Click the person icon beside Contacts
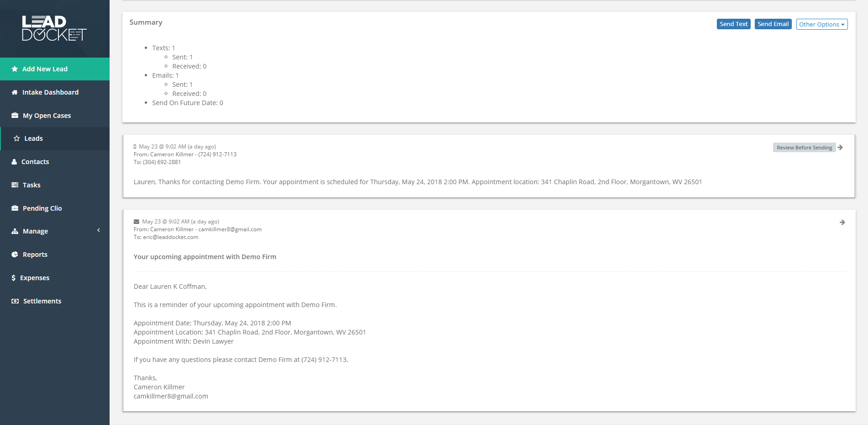Screen dimensions: 868x425 point(14,162)
